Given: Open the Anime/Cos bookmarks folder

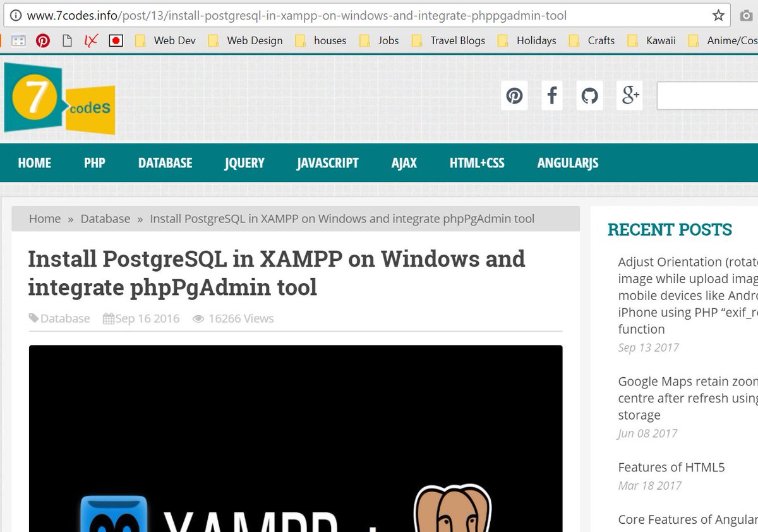Looking at the screenshot, I should coord(723,40).
